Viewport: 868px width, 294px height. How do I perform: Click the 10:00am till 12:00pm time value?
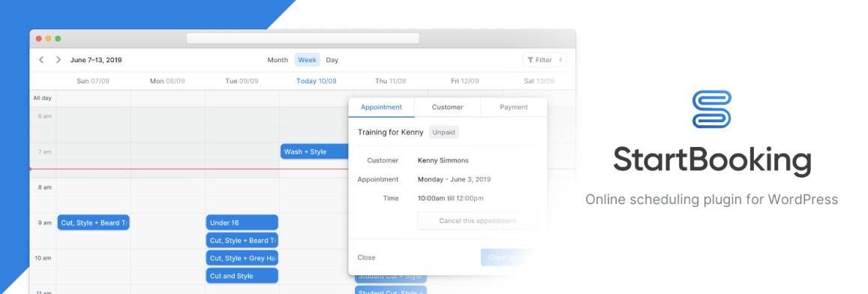(x=450, y=198)
